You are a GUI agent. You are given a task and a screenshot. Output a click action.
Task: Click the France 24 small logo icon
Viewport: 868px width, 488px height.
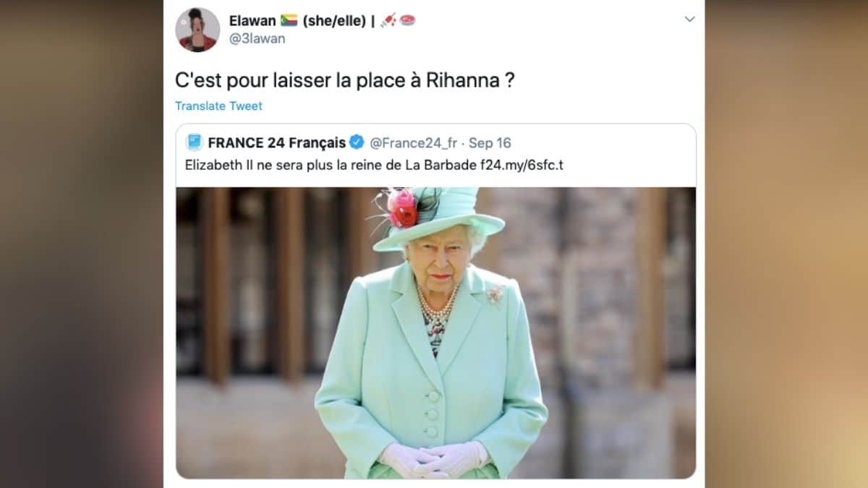pyautogui.click(x=194, y=142)
